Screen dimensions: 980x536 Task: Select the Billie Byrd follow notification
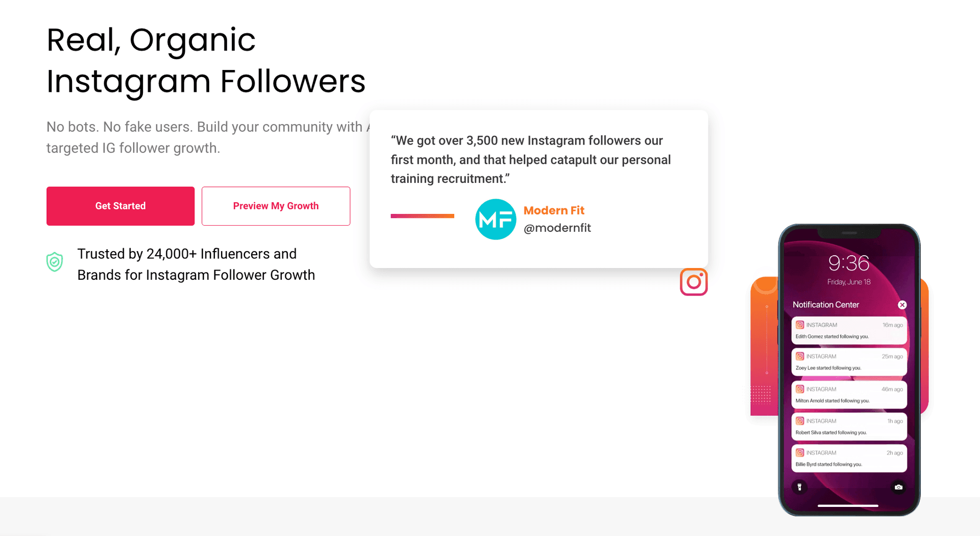pos(849,458)
